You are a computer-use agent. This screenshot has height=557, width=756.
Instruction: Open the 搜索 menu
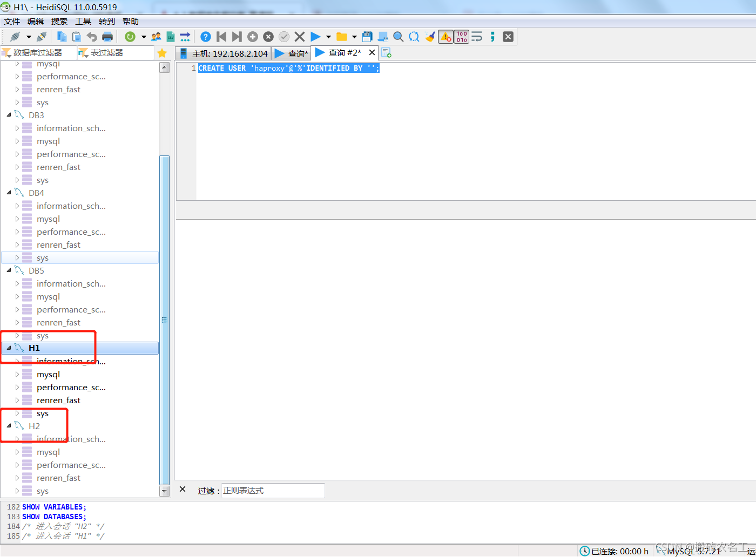coord(59,21)
